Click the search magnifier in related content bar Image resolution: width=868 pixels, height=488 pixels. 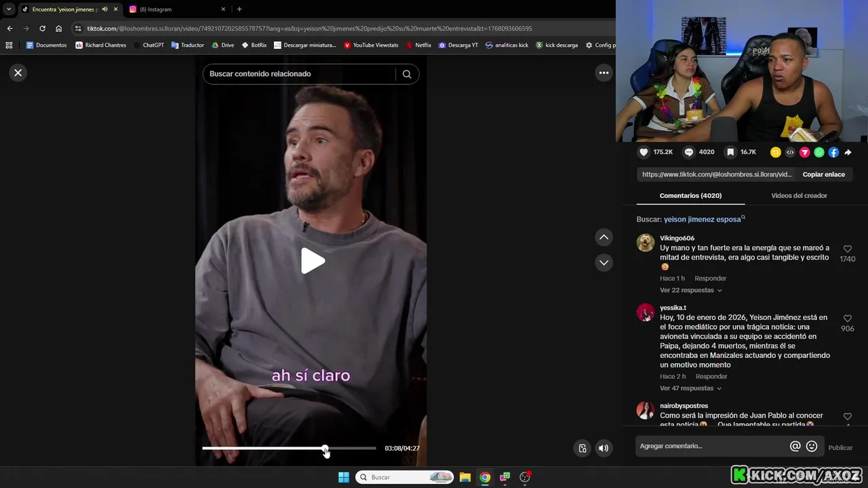point(407,74)
